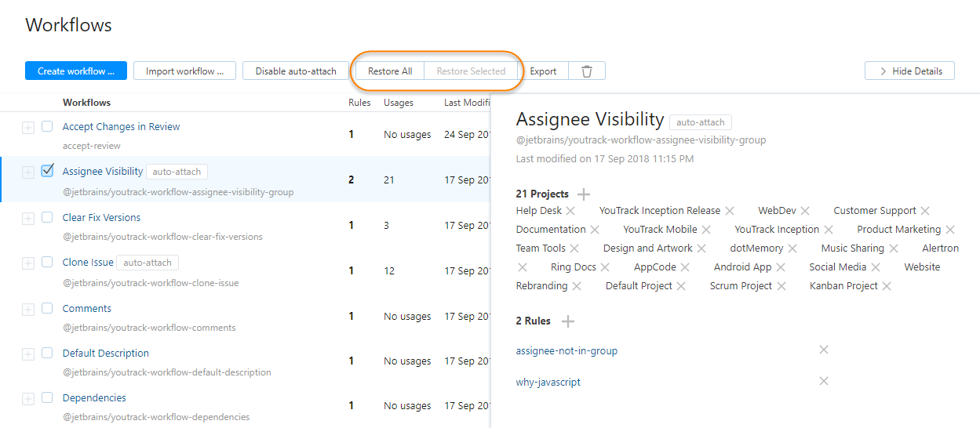The width and height of the screenshot is (980, 428).
Task: Add a project with plus icon beside 21 Projects
Action: pos(584,194)
